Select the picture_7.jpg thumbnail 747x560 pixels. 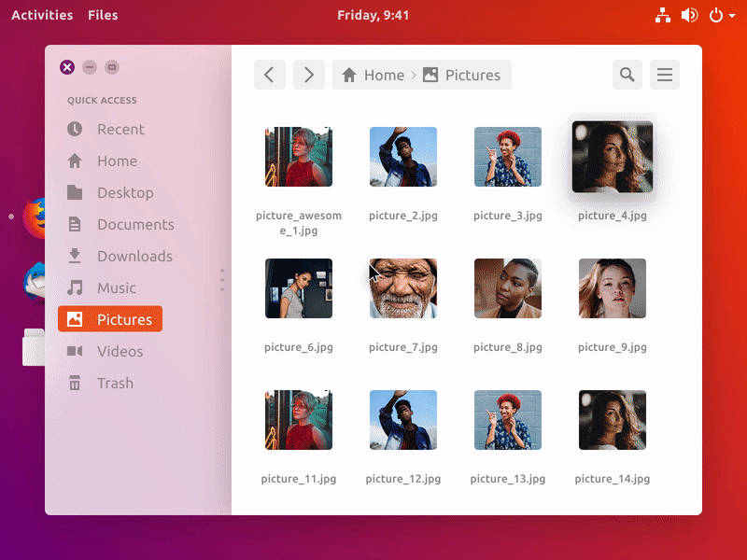tap(403, 288)
